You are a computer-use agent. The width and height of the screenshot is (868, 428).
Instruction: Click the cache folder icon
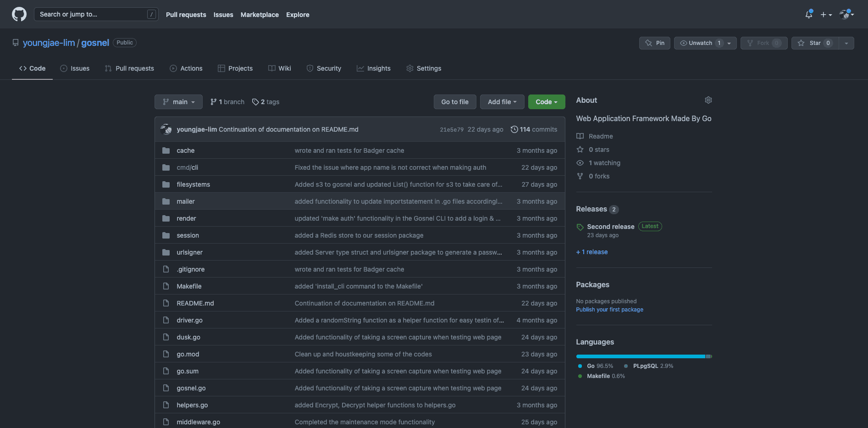[166, 150]
